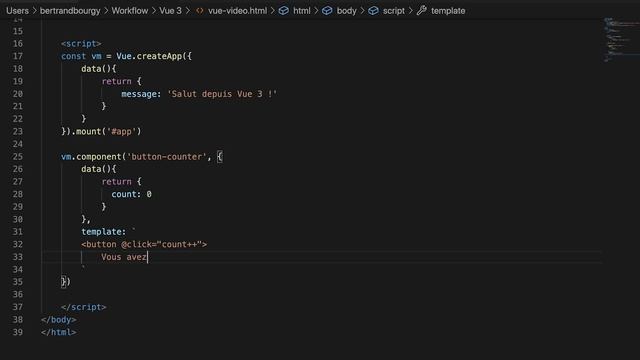Jump to the body breadcrumb symbol
Screen dimensions: 640x360
(x=347, y=11)
